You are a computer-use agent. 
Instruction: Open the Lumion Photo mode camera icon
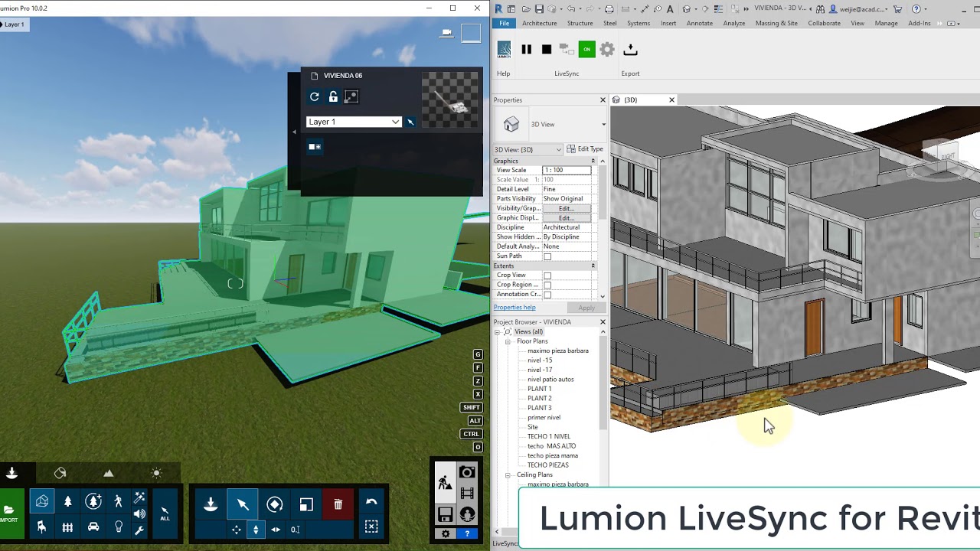[467, 473]
